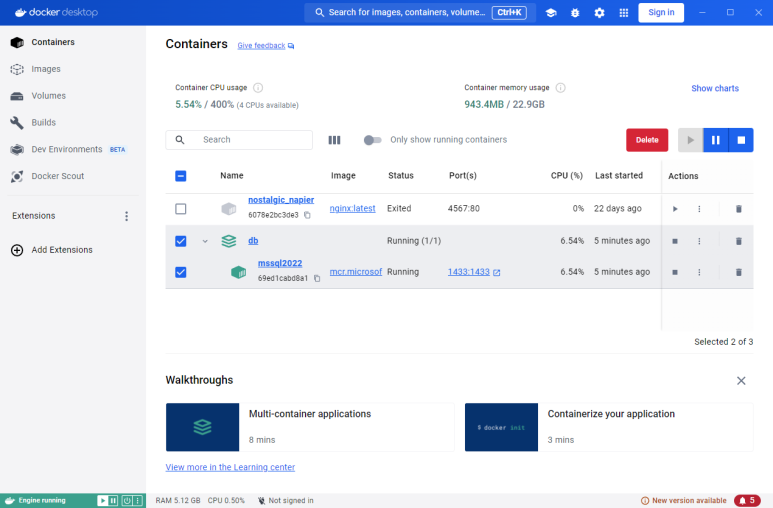The image size is (773, 508).
Task: Open port 1433:1433 external link icon
Action: (x=496, y=272)
